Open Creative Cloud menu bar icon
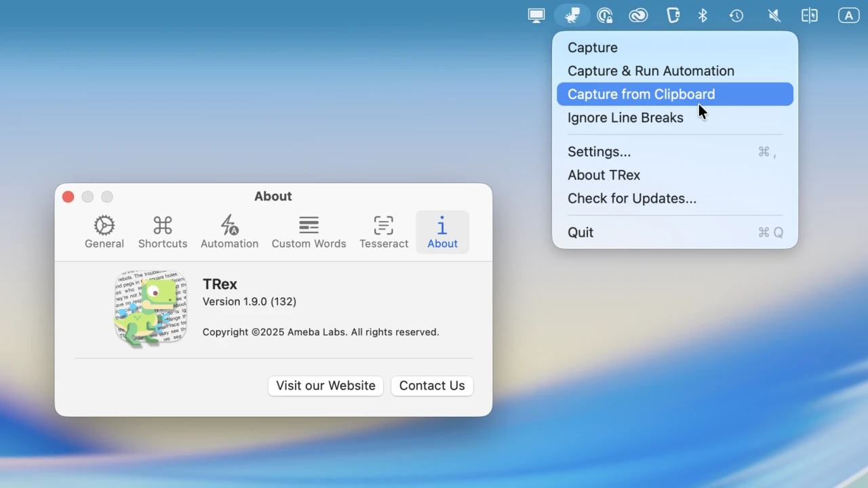 tap(638, 16)
